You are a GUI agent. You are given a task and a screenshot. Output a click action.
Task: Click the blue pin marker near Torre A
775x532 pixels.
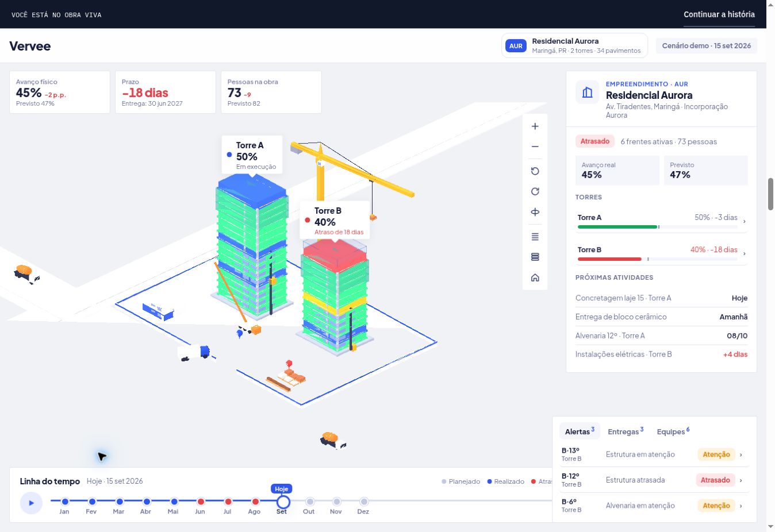click(240, 334)
